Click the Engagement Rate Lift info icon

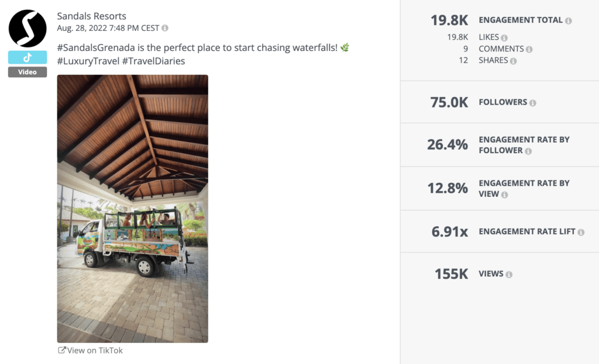coord(580,231)
